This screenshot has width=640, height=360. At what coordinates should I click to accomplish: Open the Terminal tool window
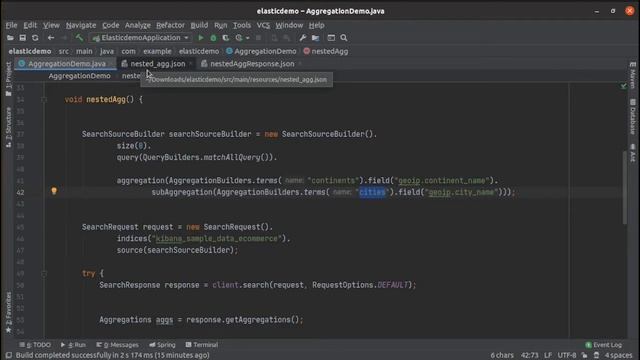click(202, 345)
